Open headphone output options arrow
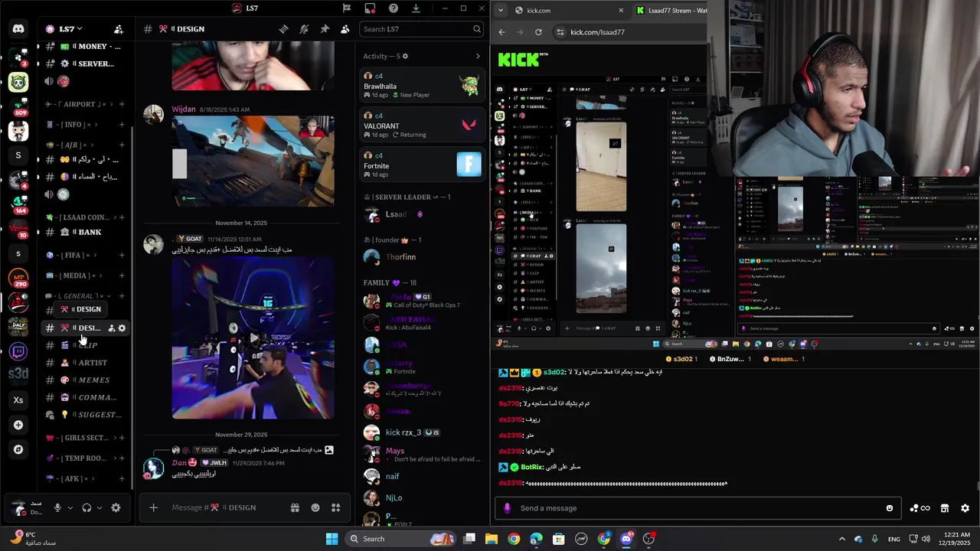The width and height of the screenshot is (980, 551). coord(100,507)
